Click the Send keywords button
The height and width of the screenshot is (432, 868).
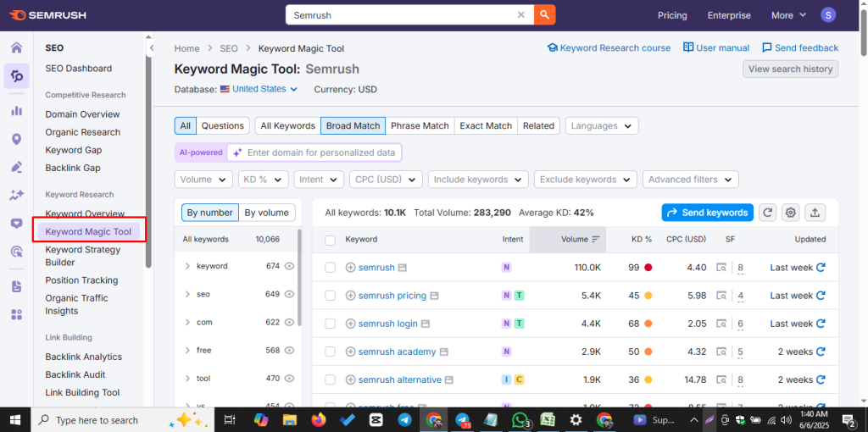coord(708,213)
